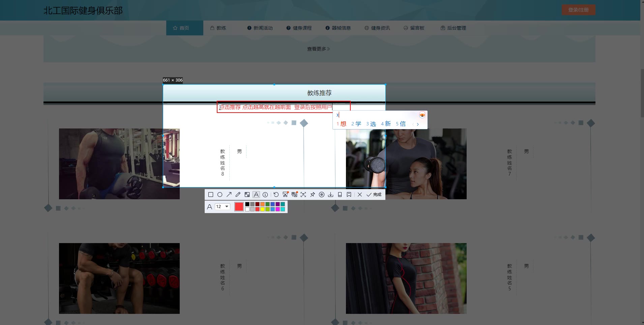
Task: Click the 北工国际健身俱乐部 site title
Action: (x=83, y=10)
